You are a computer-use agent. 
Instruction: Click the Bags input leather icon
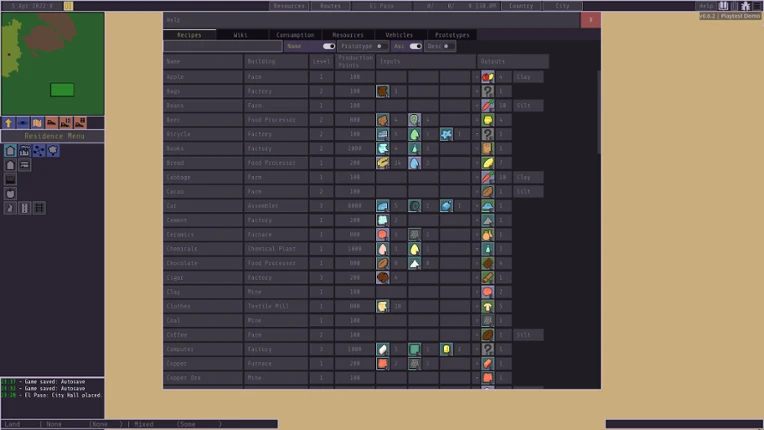[x=382, y=91]
